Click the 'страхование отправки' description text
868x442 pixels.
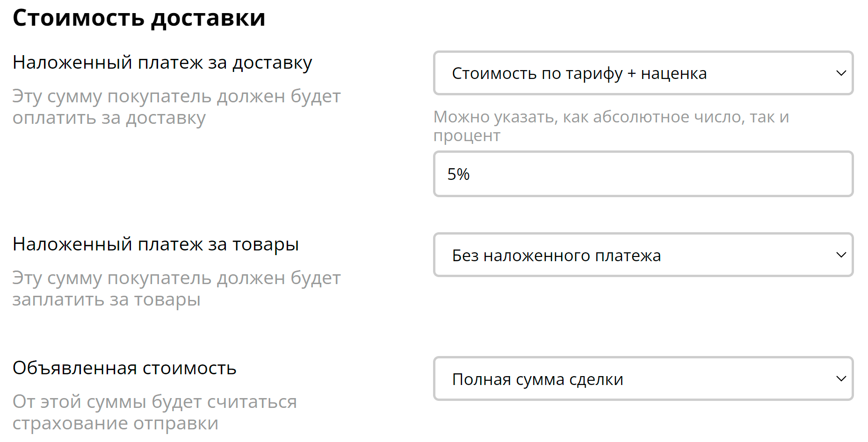coord(116,423)
